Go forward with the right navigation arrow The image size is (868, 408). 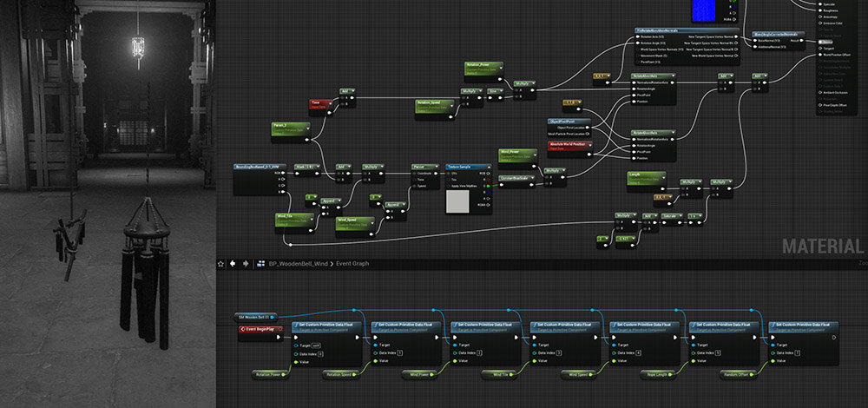point(246,264)
